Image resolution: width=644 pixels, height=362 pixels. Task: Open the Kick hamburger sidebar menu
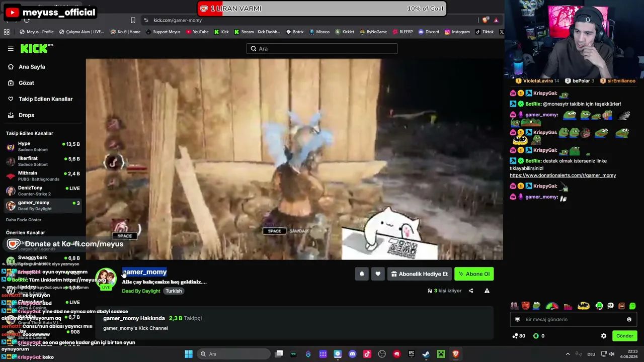tap(11, 49)
